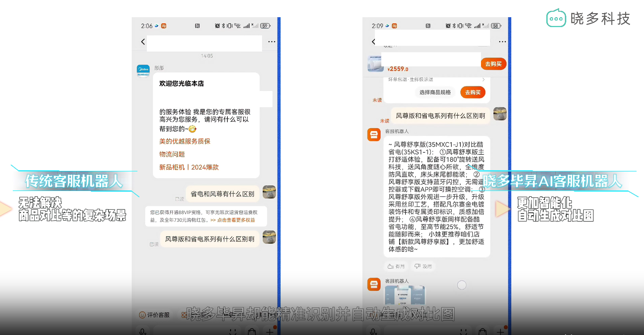The height and width of the screenshot is (335, 644).
Task: Open 美的优越服务质保 link
Action: (x=185, y=141)
